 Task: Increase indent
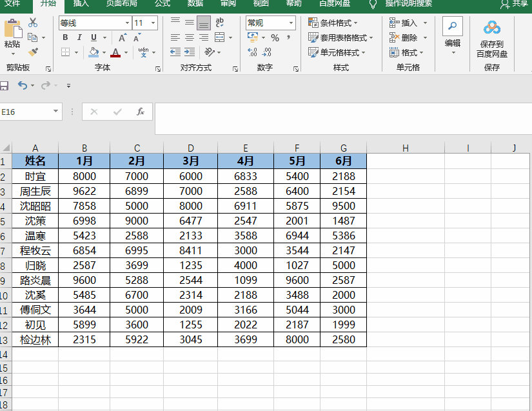point(190,52)
